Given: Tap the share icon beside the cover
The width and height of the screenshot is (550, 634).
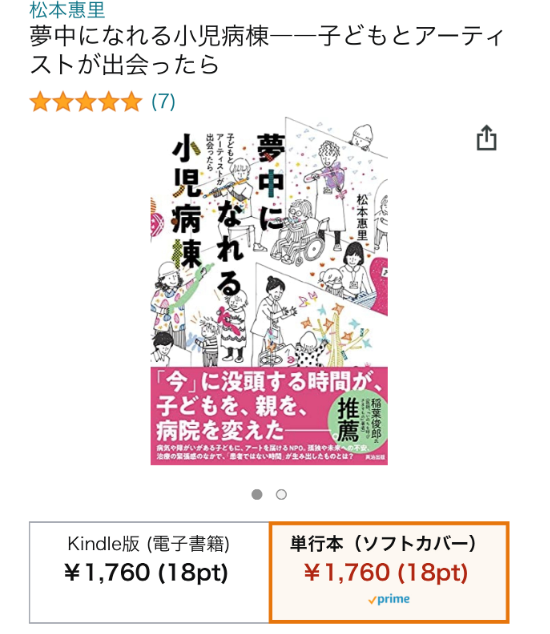Looking at the screenshot, I should pos(487,138).
